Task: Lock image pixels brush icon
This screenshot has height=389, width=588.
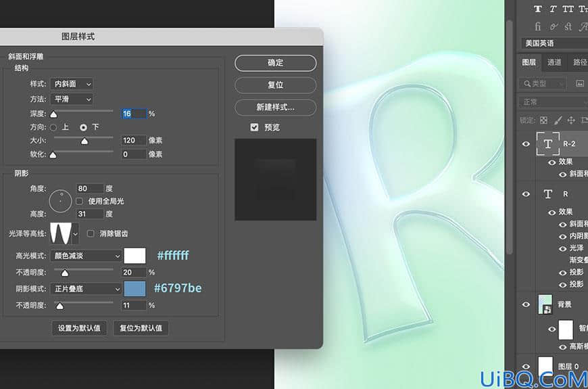Action: pos(558,120)
